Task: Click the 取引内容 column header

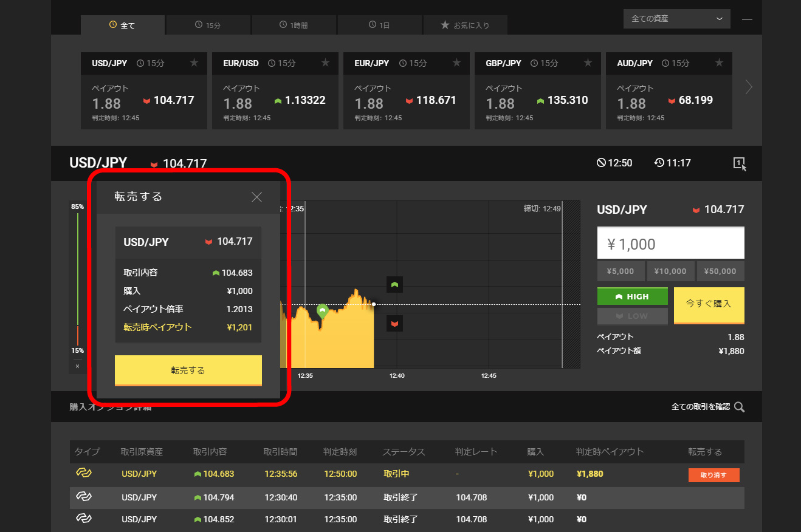Action: pos(210,452)
